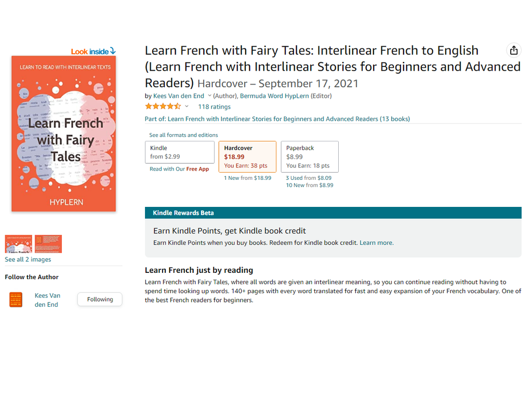Click the Look inside arrow icon
The width and height of the screenshot is (532, 407).
pos(113,51)
